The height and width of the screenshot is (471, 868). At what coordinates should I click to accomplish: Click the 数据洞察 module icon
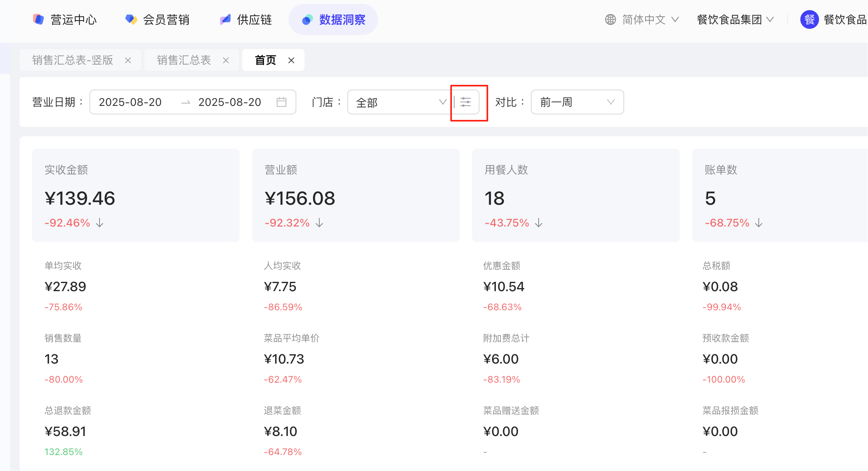(x=307, y=19)
